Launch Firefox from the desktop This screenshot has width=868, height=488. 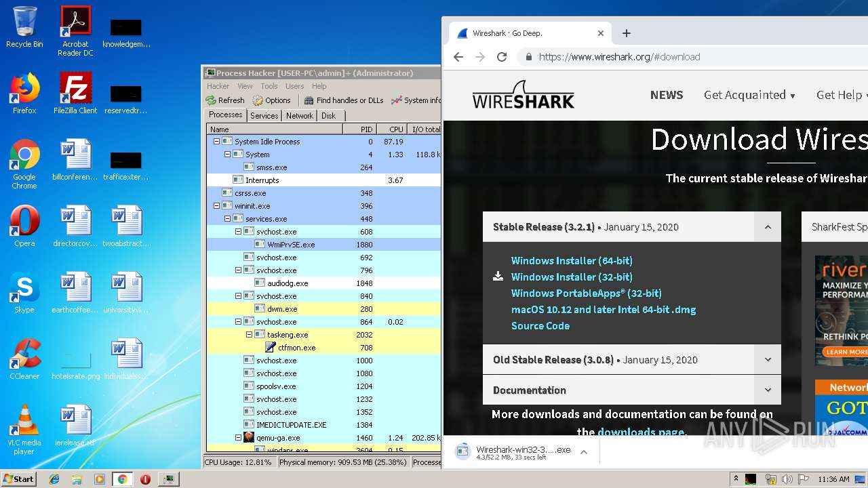click(24, 94)
